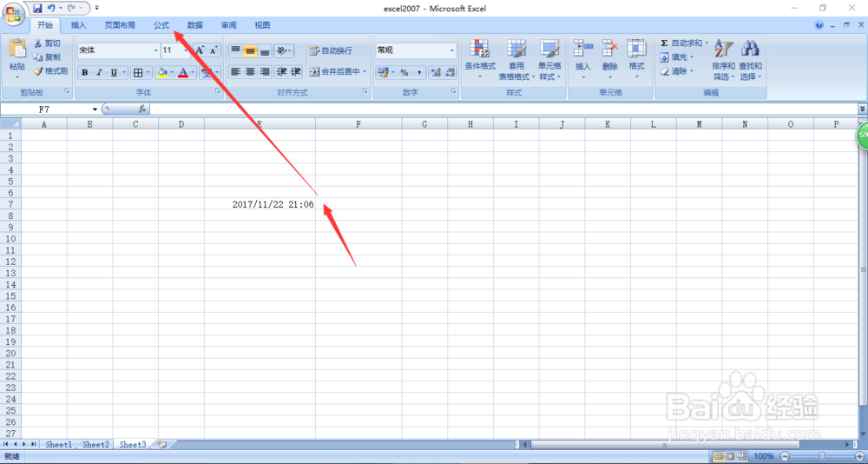
Task: Toggle italic formatting
Action: point(99,73)
